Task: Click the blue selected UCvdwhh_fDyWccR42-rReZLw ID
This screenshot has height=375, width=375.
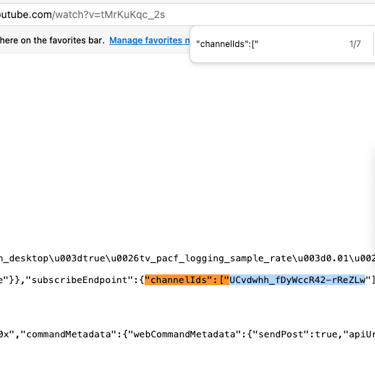Action: (x=297, y=280)
